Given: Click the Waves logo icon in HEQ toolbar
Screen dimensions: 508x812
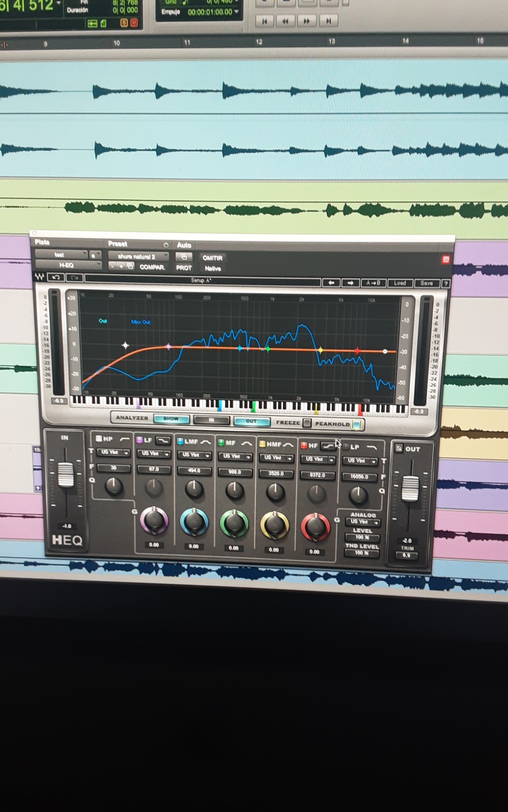Looking at the screenshot, I should point(40,277).
